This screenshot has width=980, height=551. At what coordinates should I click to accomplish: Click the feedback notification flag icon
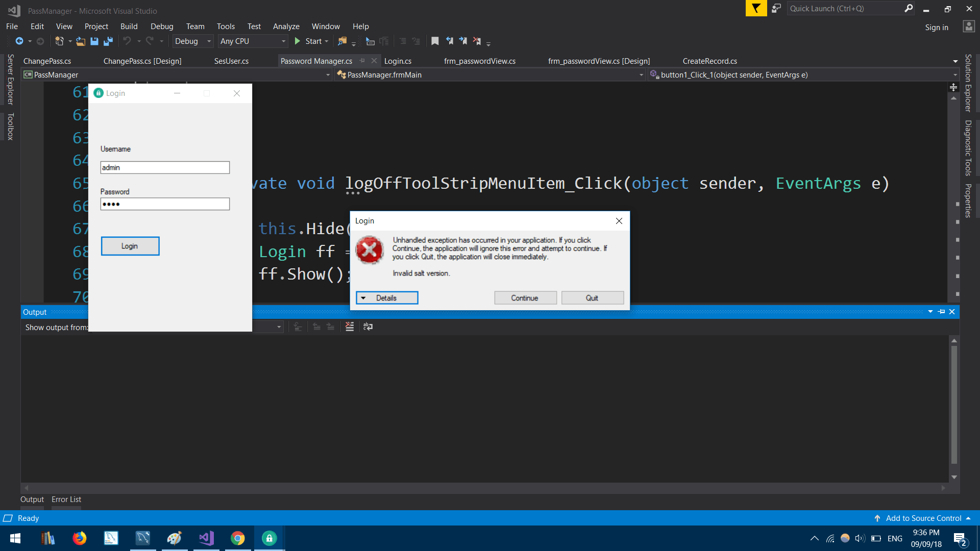[756, 8]
